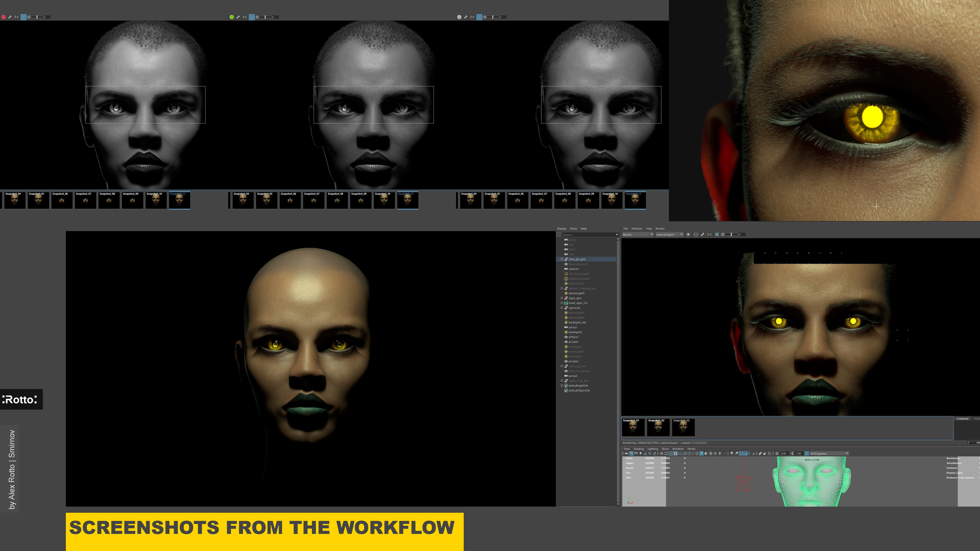Click the Comment tab button

point(962,419)
